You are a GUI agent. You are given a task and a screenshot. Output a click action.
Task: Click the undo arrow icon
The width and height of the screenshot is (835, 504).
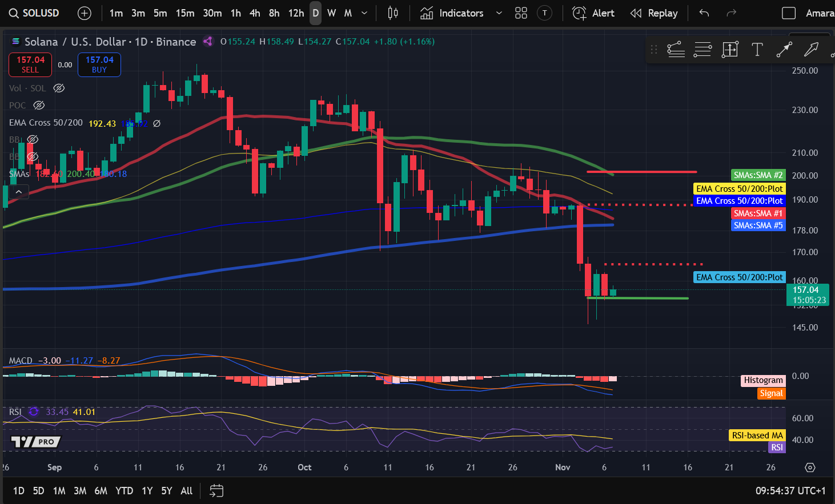click(704, 13)
